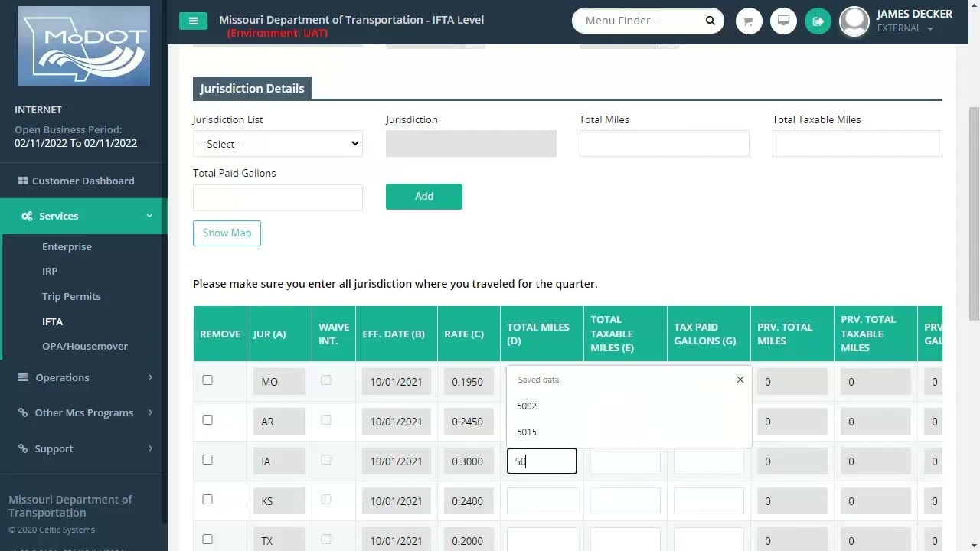Click Total Taxable Miles field in KS row

pyautogui.click(x=626, y=501)
